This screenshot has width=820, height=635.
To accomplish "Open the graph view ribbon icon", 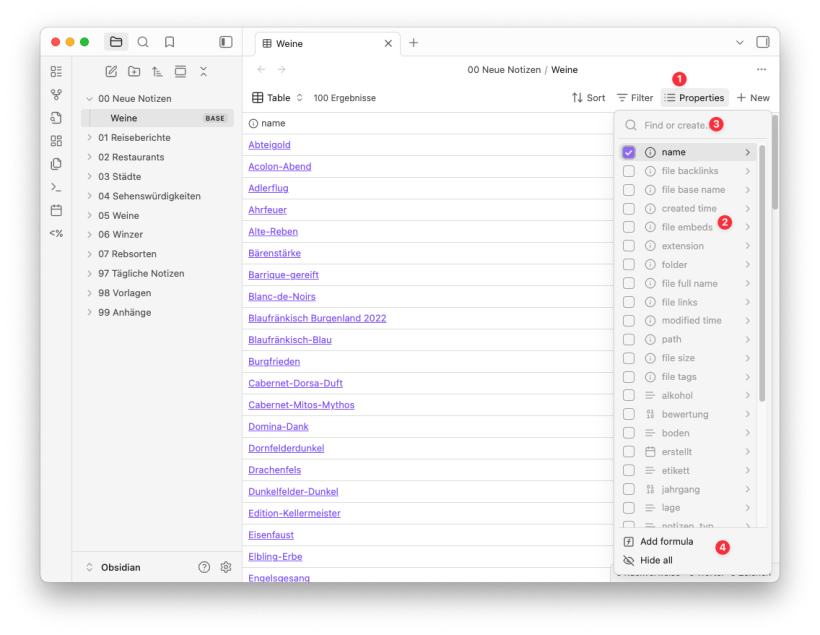I will click(x=56, y=95).
